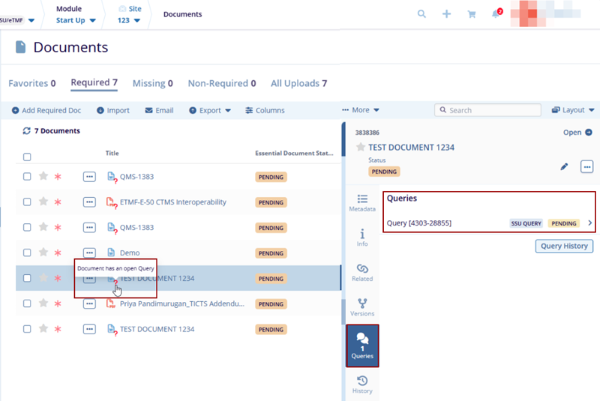The image size is (600, 401).
Task: Switch to the All Uploads tab
Action: point(298,83)
